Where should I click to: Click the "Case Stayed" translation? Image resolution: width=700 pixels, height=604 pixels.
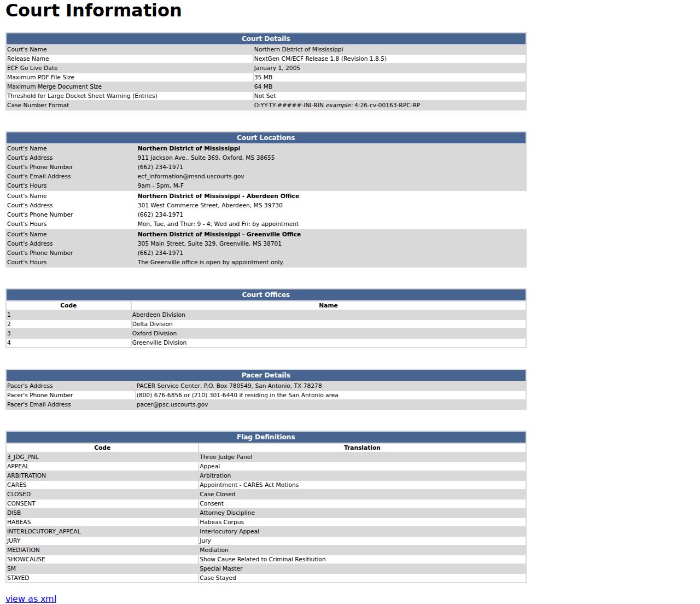[218, 578]
